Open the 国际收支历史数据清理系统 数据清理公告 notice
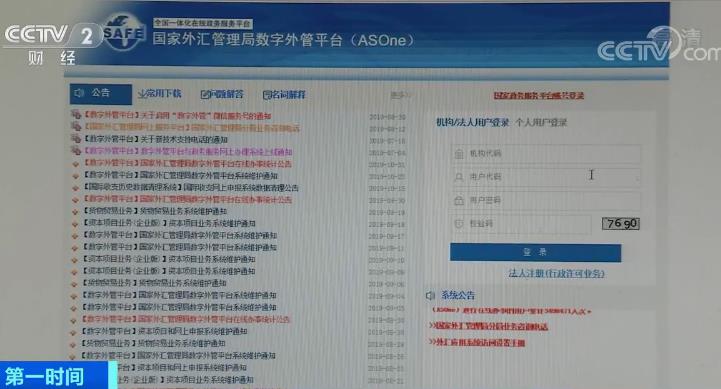The width and height of the screenshot is (721, 389). [190, 188]
